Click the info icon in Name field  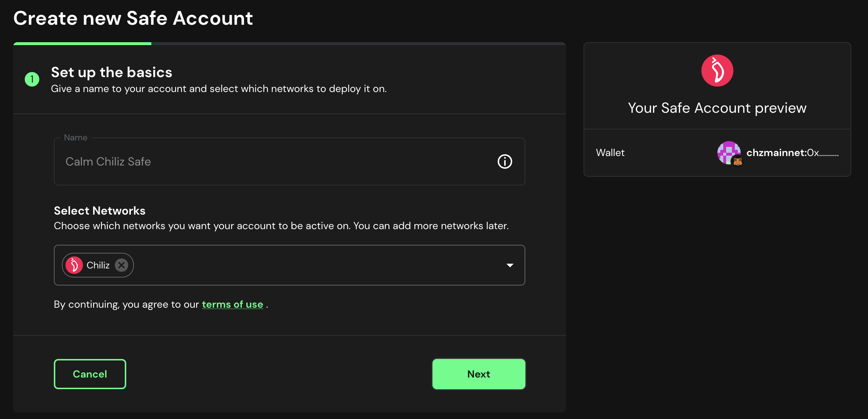tap(505, 161)
